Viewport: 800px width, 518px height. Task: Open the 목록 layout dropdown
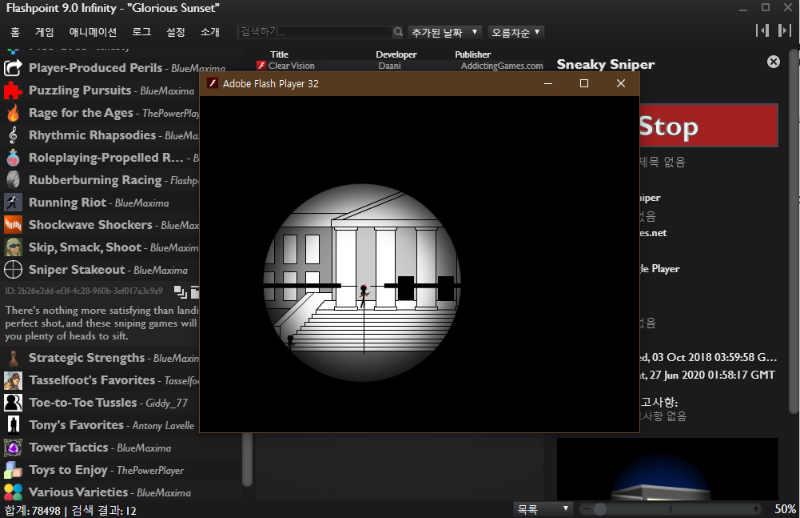pyautogui.click(x=542, y=509)
